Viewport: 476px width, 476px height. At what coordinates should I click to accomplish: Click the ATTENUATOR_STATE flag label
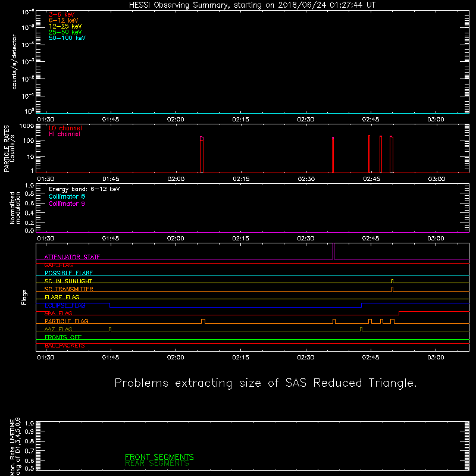(x=72, y=257)
